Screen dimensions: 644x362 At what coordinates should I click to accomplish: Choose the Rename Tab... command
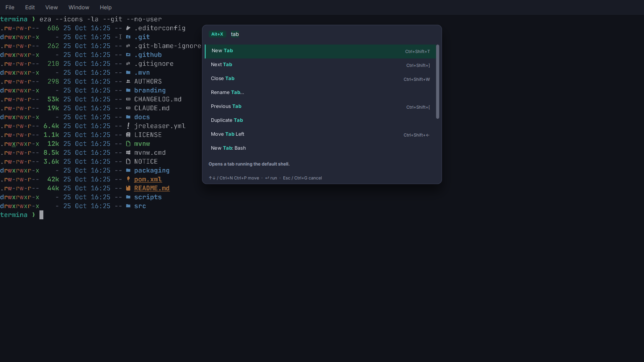point(320,93)
